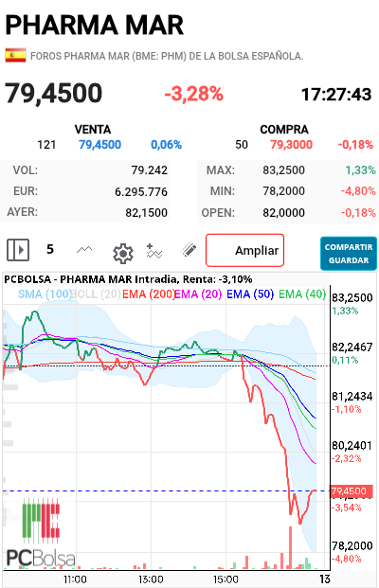379x588 pixels.
Task: Change the 5-minute interval selector
Action: [50, 249]
